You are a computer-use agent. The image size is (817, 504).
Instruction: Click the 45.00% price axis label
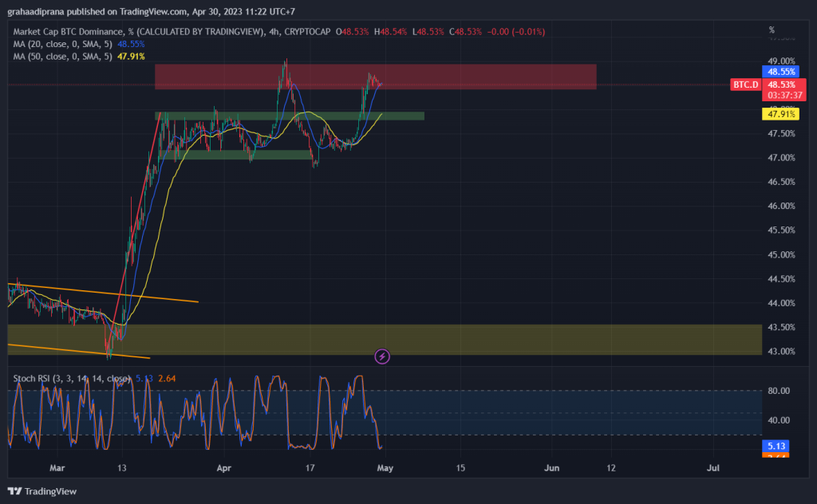782,254
